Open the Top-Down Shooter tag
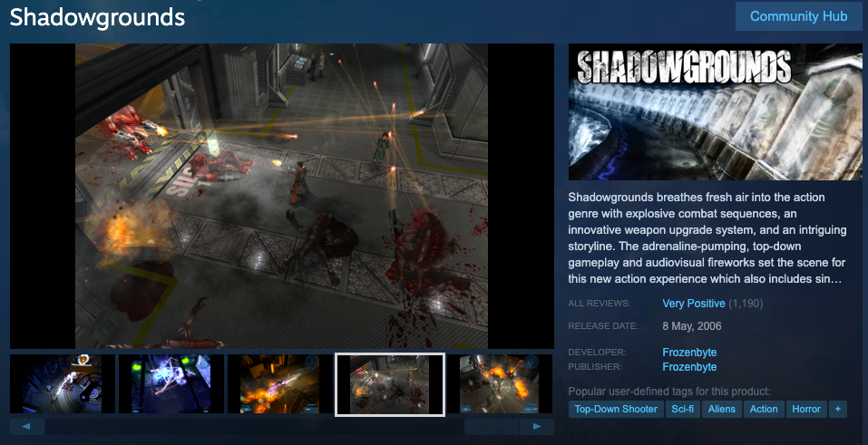This screenshot has width=868, height=445. click(x=616, y=409)
